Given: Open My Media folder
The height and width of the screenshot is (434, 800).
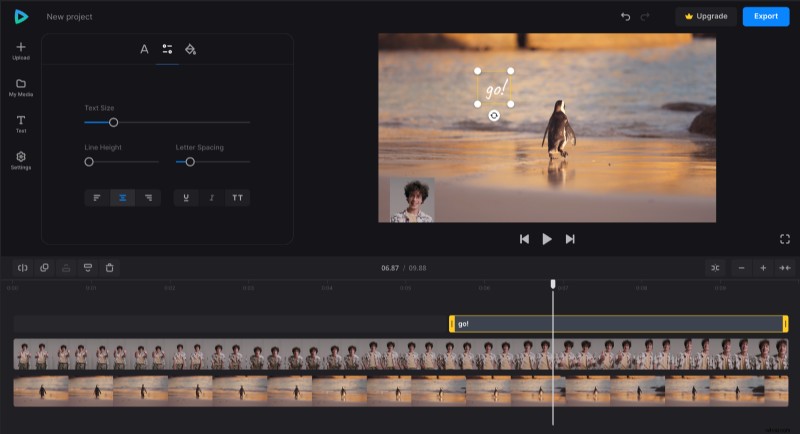Looking at the screenshot, I should [21, 88].
